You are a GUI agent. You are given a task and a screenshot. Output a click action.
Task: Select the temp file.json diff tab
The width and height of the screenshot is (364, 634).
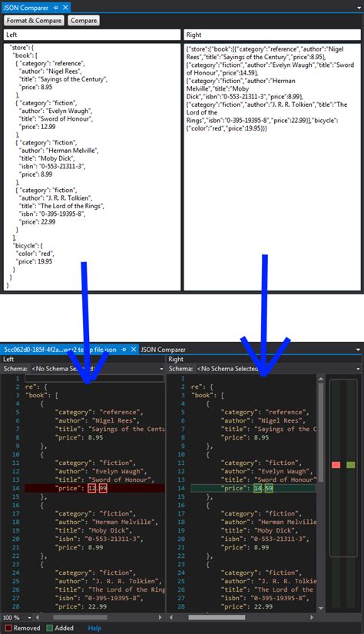tap(60, 350)
